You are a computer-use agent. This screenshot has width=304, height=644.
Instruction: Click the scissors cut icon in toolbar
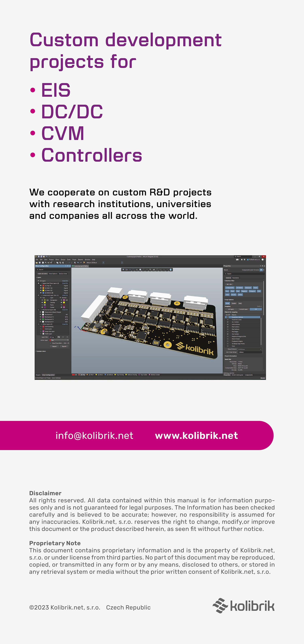[55, 263]
